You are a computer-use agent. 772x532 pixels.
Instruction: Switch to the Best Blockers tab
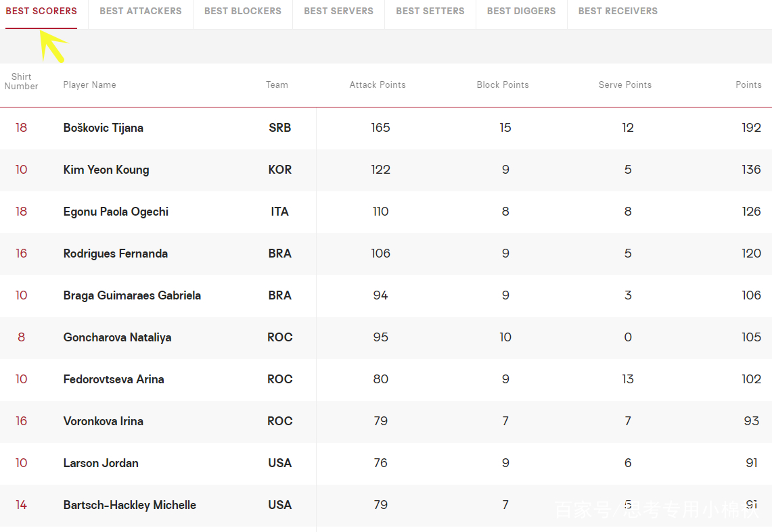[x=243, y=11]
